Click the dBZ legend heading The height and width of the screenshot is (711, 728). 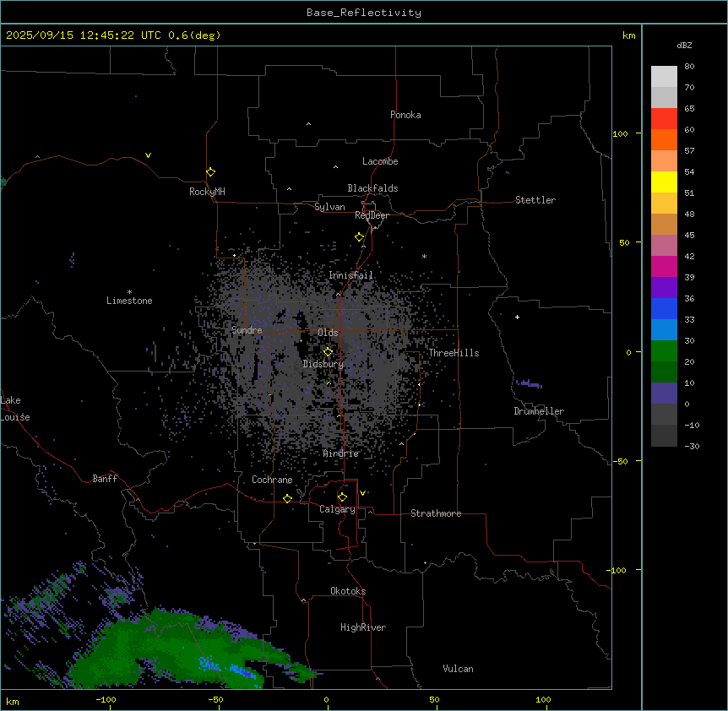coord(684,45)
